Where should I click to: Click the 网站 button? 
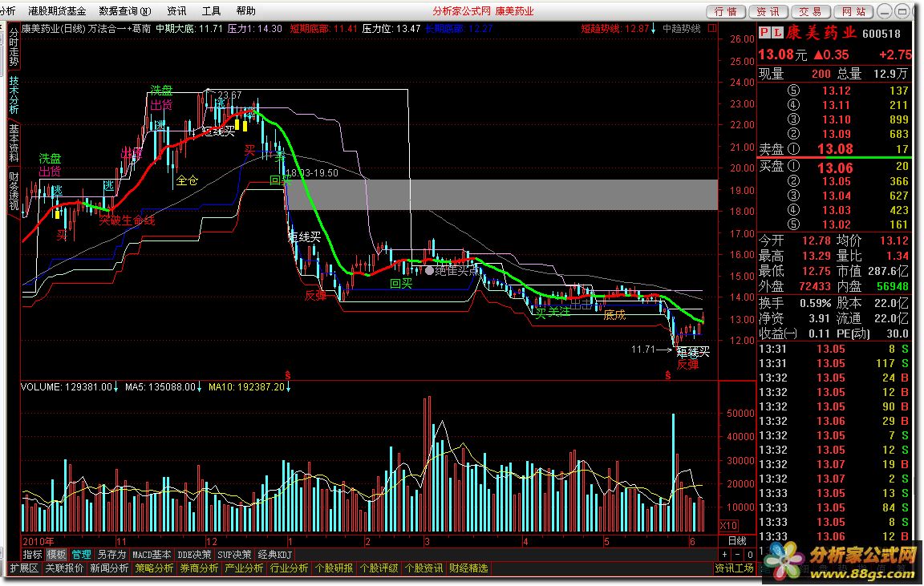pyautogui.click(x=853, y=11)
